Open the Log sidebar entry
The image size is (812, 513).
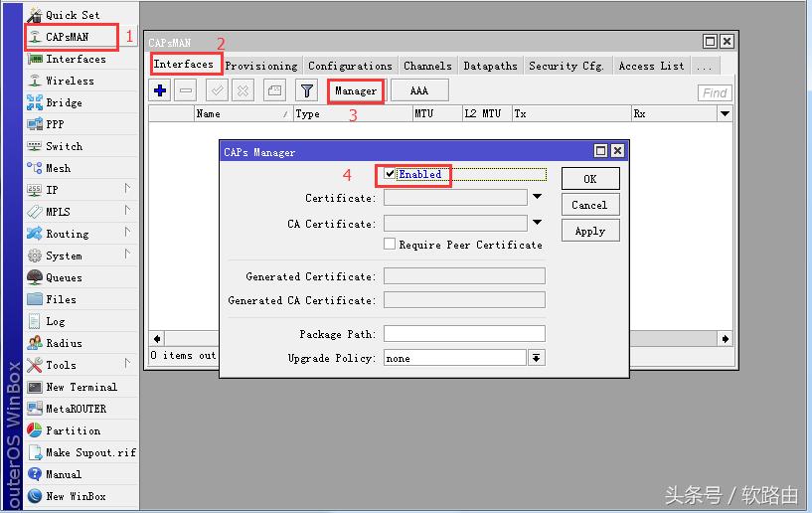(55, 321)
